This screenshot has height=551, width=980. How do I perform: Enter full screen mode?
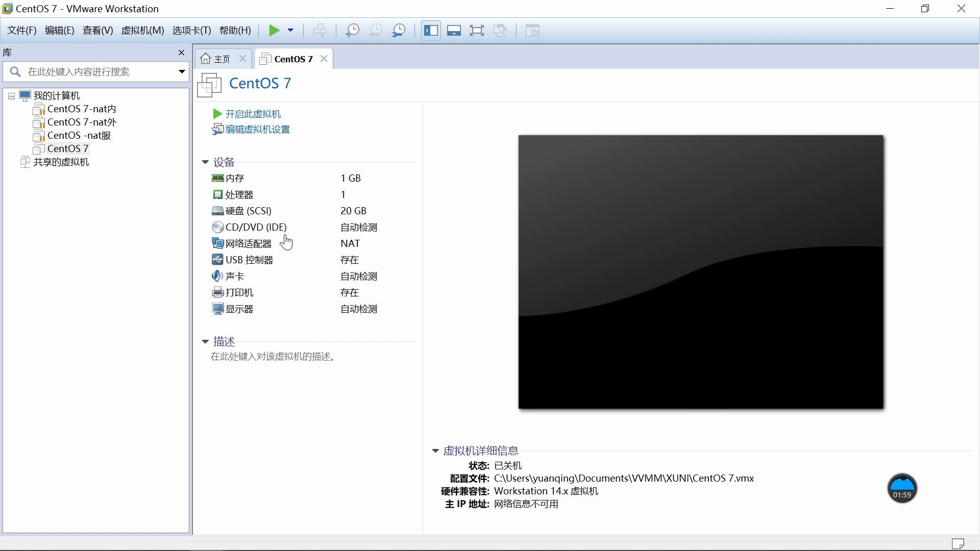pyautogui.click(x=477, y=30)
